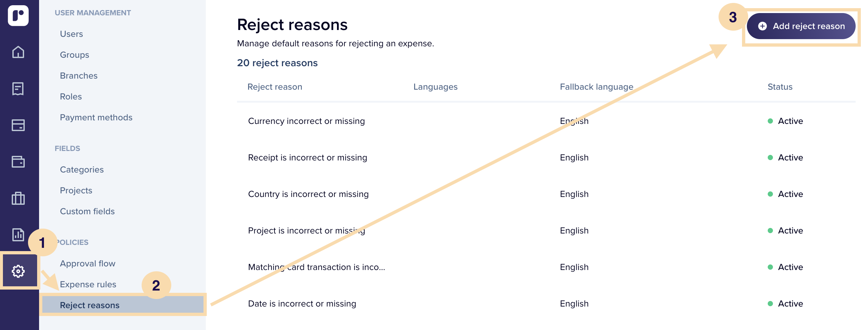Open the credit card icon in sidebar

(18, 125)
